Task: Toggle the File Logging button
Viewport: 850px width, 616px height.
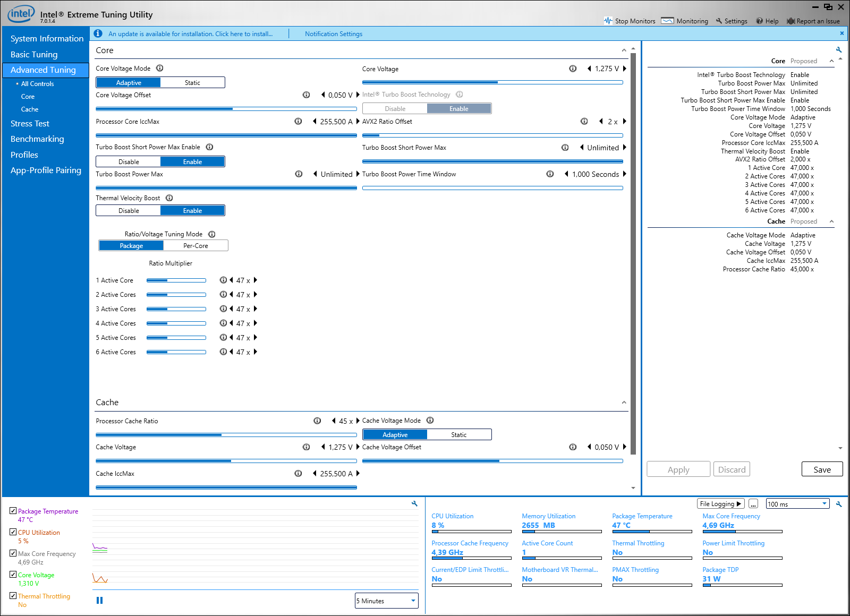Action: 720,504
